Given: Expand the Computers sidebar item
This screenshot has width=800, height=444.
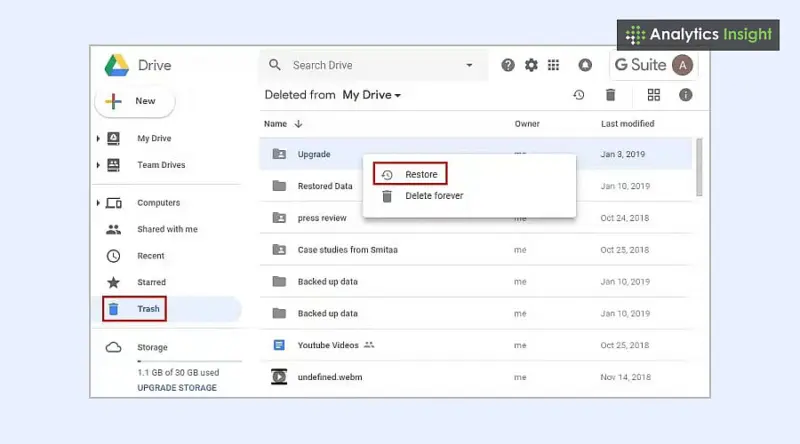Looking at the screenshot, I should click(98, 203).
